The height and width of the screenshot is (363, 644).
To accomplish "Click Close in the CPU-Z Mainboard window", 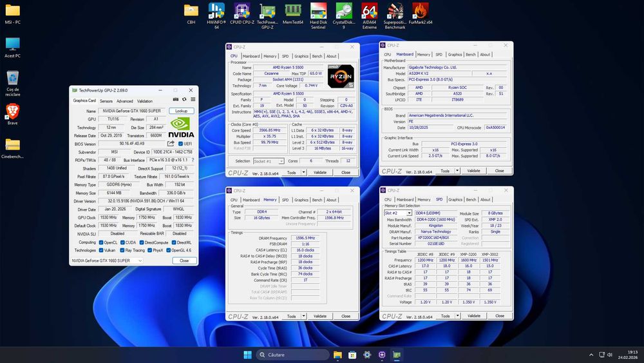I will pyautogui.click(x=499, y=171).
